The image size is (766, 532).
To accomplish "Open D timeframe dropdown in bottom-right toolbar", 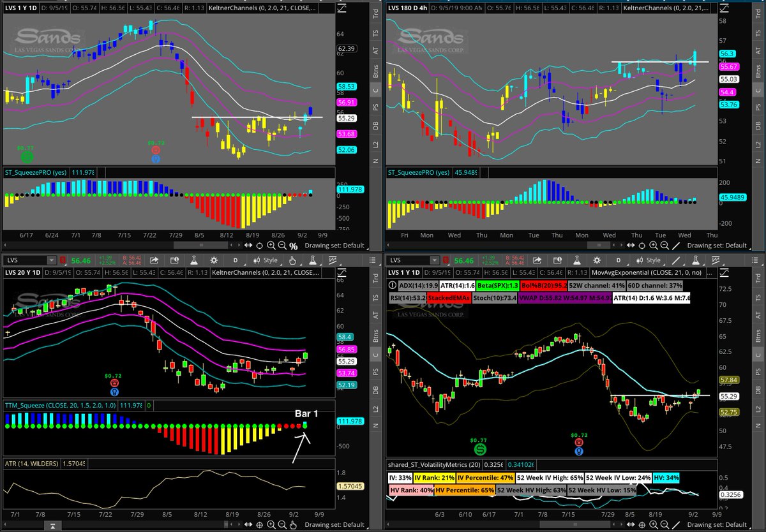I will pos(619,260).
